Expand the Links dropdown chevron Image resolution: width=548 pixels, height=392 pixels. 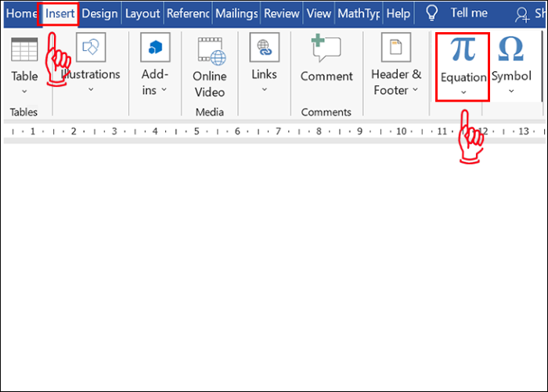(x=265, y=89)
